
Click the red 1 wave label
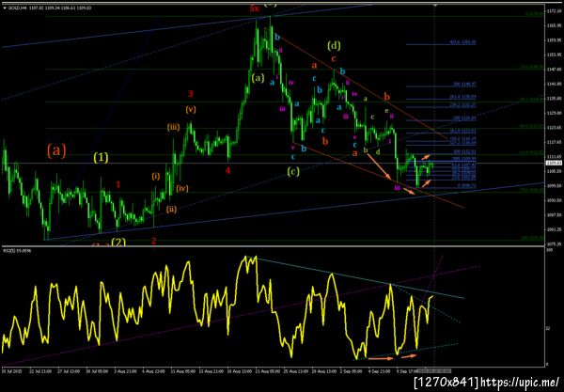[118, 185]
